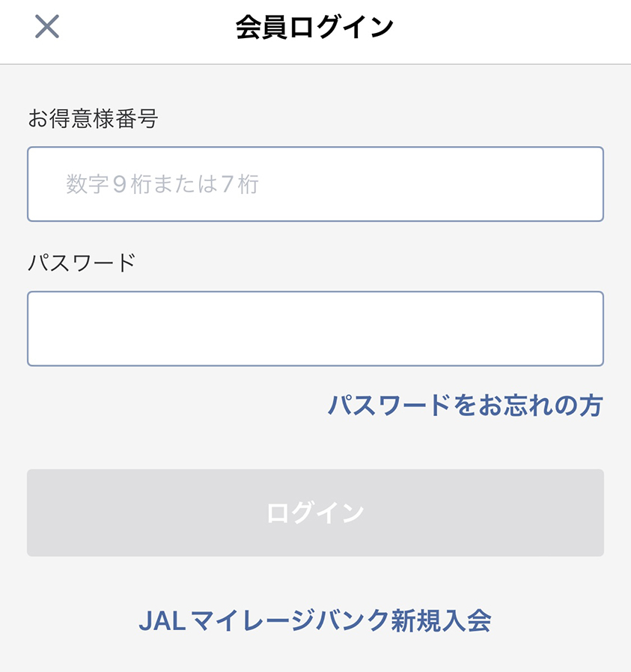Image resolution: width=631 pixels, height=672 pixels.
Task: Submit using the disabled ログイン button
Action: click(316, 513)
